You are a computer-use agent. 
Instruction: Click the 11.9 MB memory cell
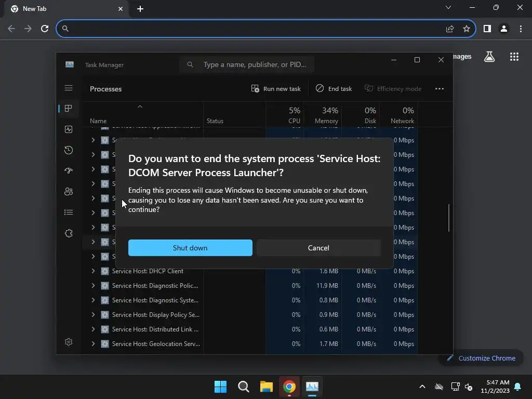click(x=327, y=286)
